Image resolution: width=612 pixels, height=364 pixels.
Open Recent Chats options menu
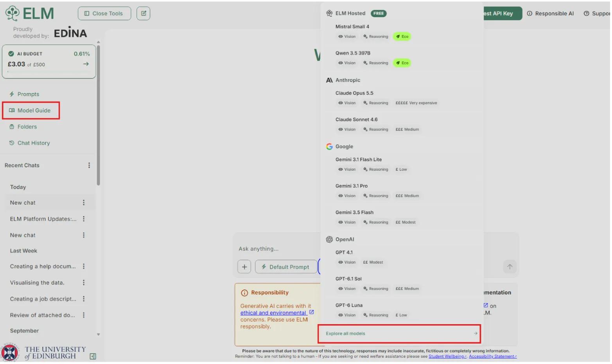click(89, 166)
